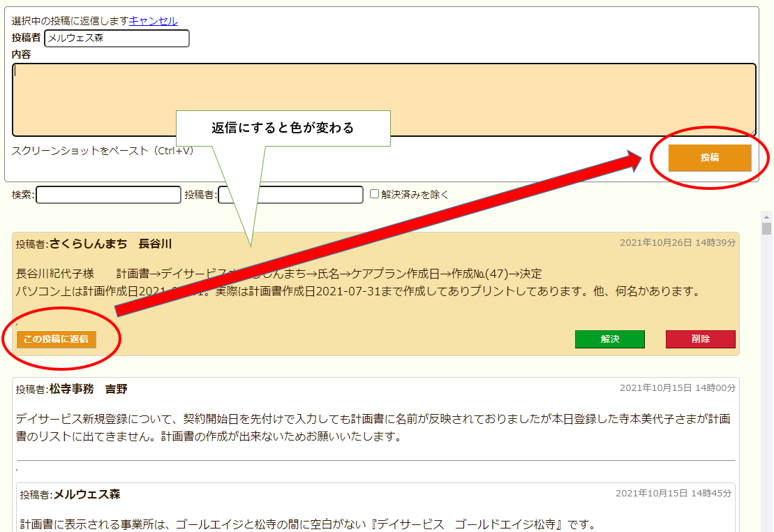Viewport: 774px width, 532px height.
Task: Click the resize handle of 内容 text area
Action: click(752, 133)
